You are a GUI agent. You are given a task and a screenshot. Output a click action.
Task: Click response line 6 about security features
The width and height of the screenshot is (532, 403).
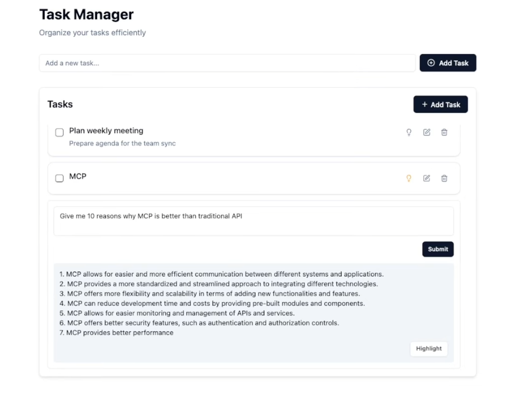199,323
